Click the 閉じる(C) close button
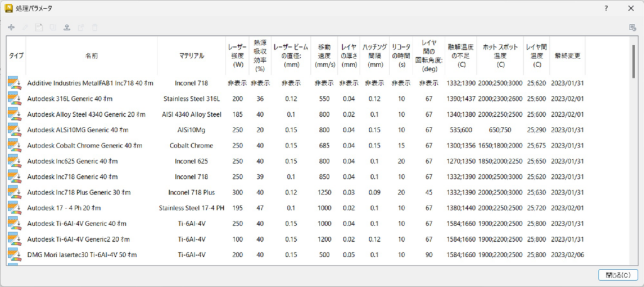This screenshot has width=644, height=287. [x=618, y=274]
